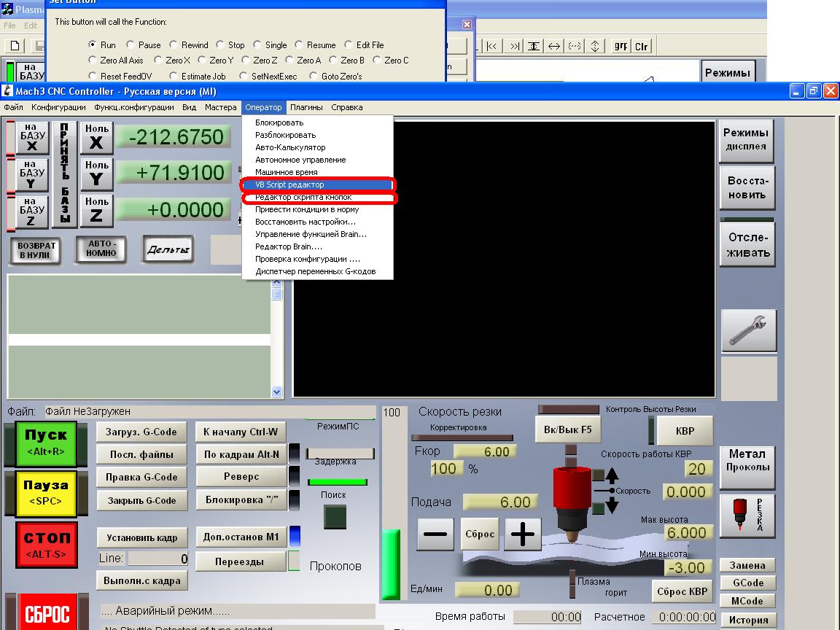Click 'на БАЗУ Z' home button
This screenshot has width=840, height=630.
coord(32,211)
